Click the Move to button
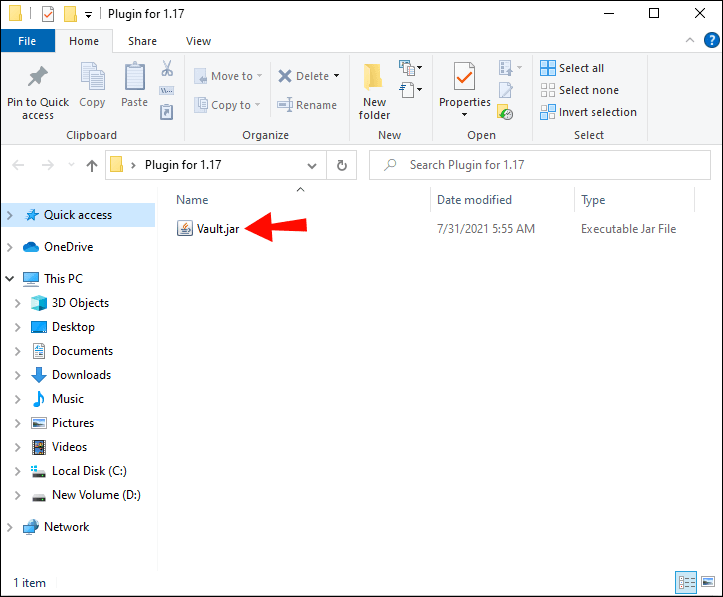This screenshot has width=723, height=597. pyautogui.click(x=228, y=76)
